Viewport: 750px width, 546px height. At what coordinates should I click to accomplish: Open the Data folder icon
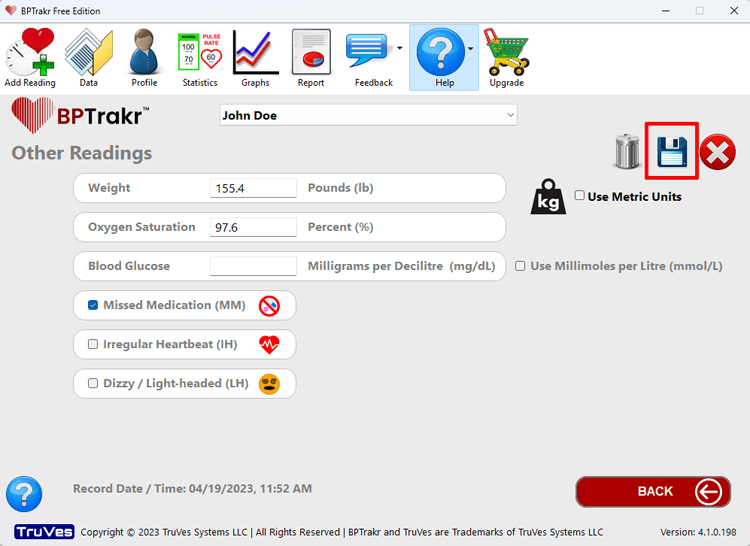(x=88, y=57)
